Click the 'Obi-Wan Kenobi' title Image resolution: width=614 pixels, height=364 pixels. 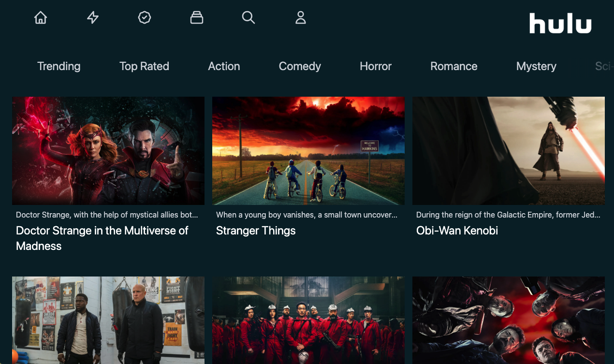pyautogui.click(x=457, y=231)
